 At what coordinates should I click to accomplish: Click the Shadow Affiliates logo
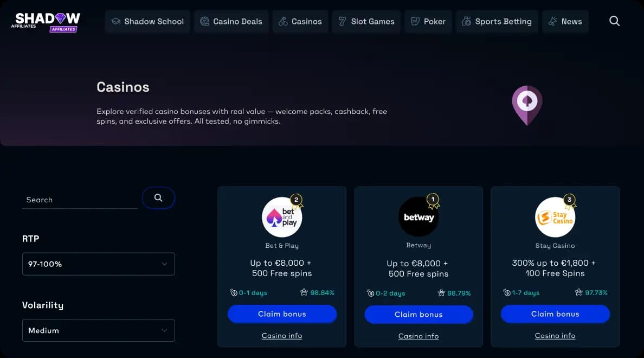pyautogui.click(x=46, y=21)
